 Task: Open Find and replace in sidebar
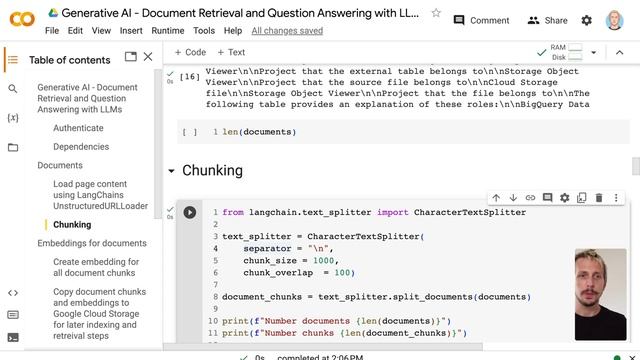(x=13, y=89)
